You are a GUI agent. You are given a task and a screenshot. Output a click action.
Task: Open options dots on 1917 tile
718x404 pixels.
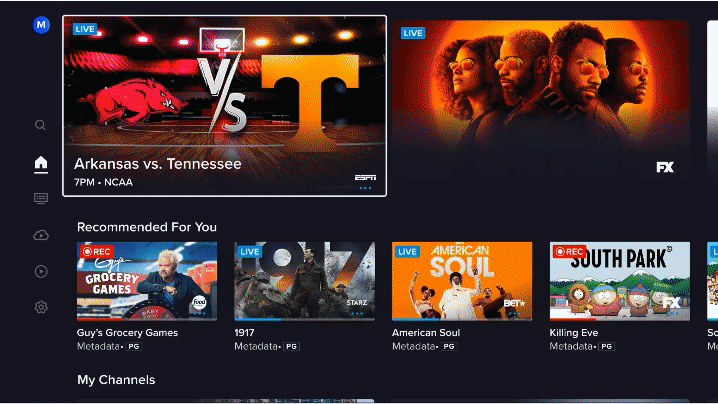click(357, 314)
